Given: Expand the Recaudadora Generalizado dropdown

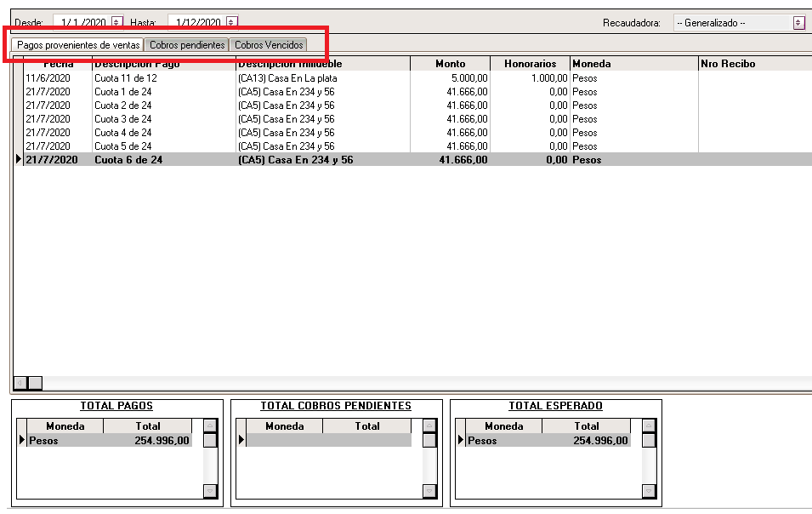Looking at the screenshot, I should (x=798, y=23).
